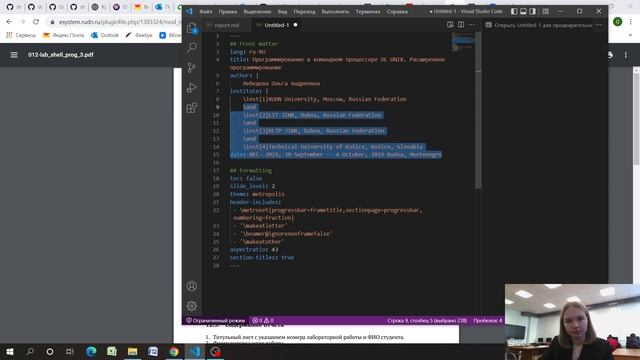Open the Chrome three-dot menu
The height and width of the screenshot is (360, 640).
pyautogui.click(x=631, y=22)
